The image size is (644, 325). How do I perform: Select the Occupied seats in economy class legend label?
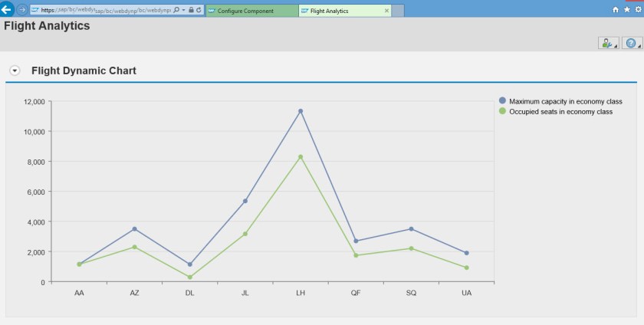(560, 112)
